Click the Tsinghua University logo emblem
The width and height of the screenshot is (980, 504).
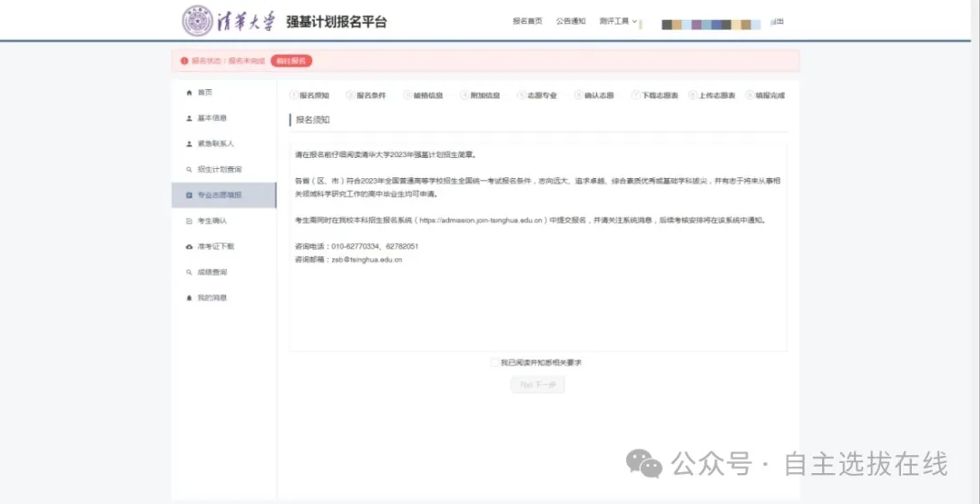pyautogui.click(x=198, y=21)
